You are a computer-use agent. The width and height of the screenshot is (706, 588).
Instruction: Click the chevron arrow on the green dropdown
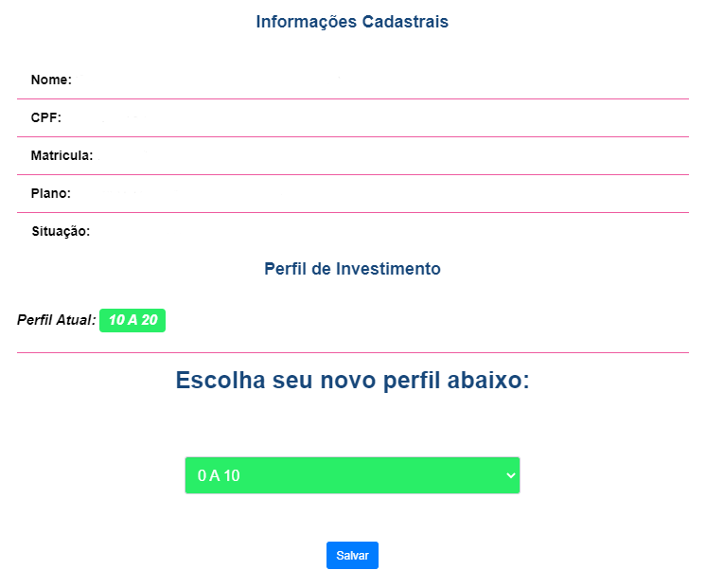[x=511, y=475]
